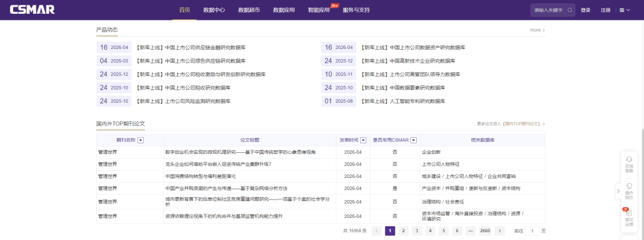This screenshot has width=644, height=240.
Task: Go to page 4
Action: [x=430, y=231]
